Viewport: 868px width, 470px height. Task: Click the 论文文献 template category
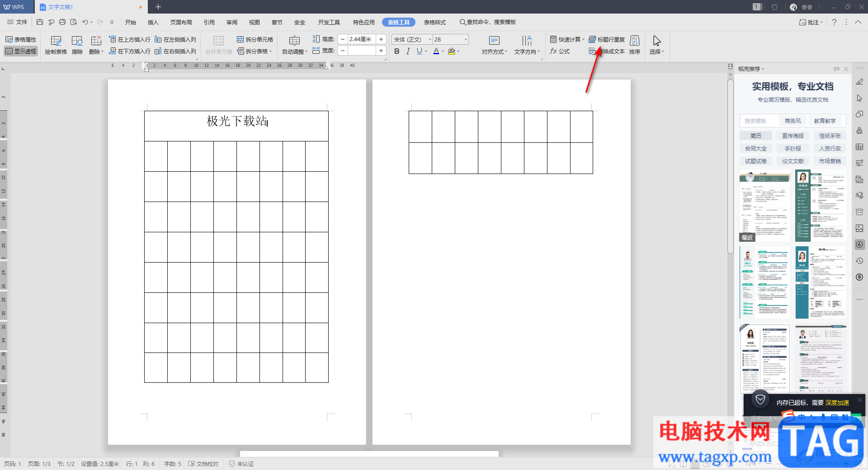pyautogui.click(x=793, y=161)
